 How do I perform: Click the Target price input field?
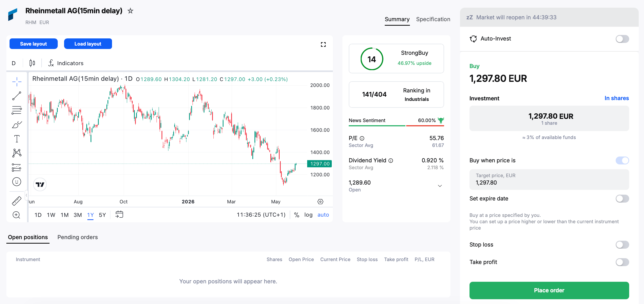click(549, 180)
